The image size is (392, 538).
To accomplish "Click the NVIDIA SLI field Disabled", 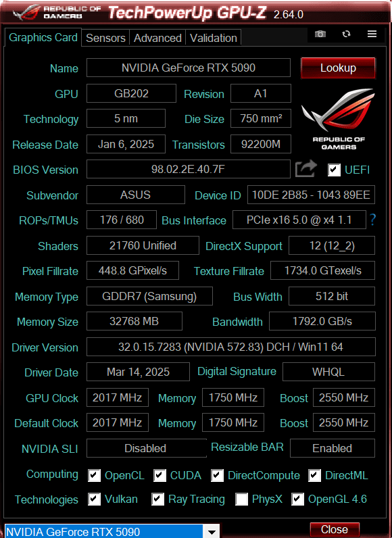I will (x=147, y=448).
